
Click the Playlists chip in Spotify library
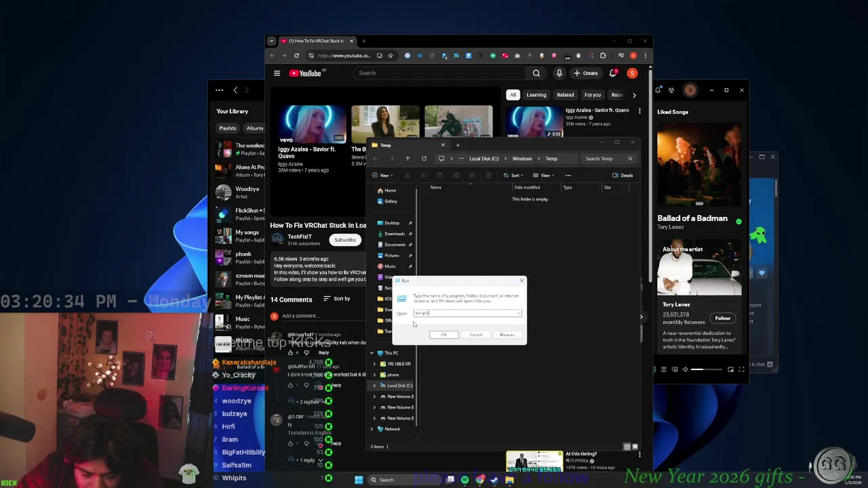228,128
